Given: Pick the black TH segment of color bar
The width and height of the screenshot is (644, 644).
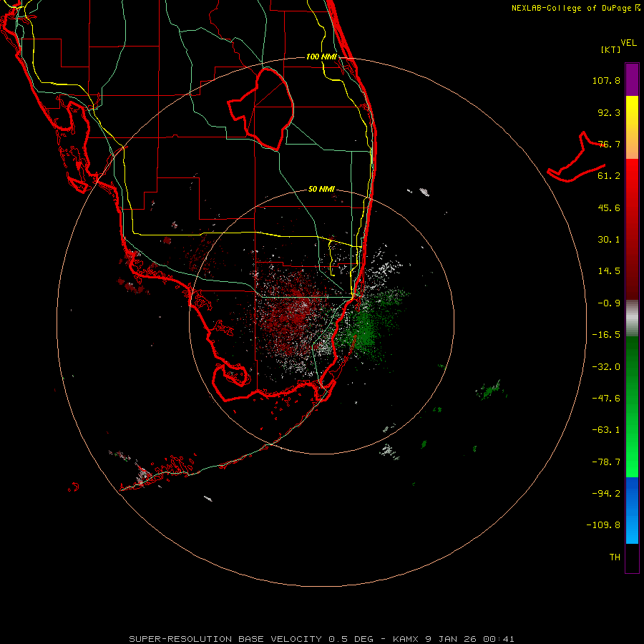Looking at the screenshot, I should [632, 558].
